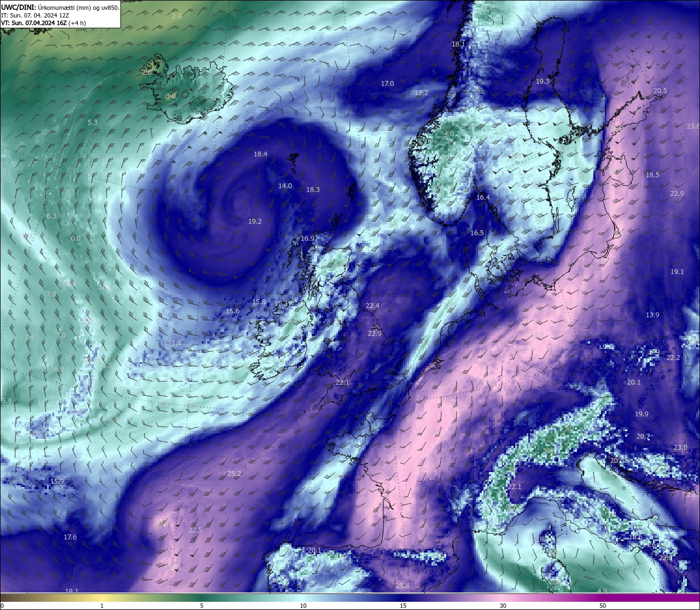Click the map value 4.9
The image size is (700, 610).
[602, 591]
